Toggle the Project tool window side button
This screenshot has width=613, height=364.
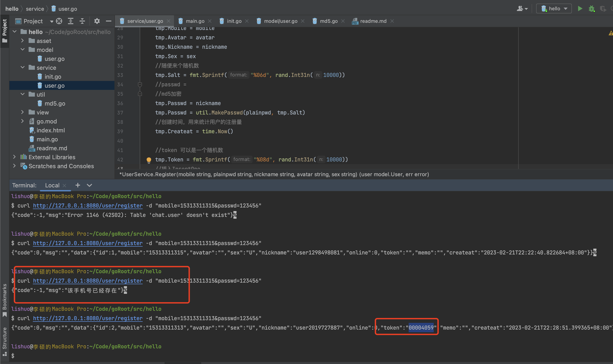(4, 31)
